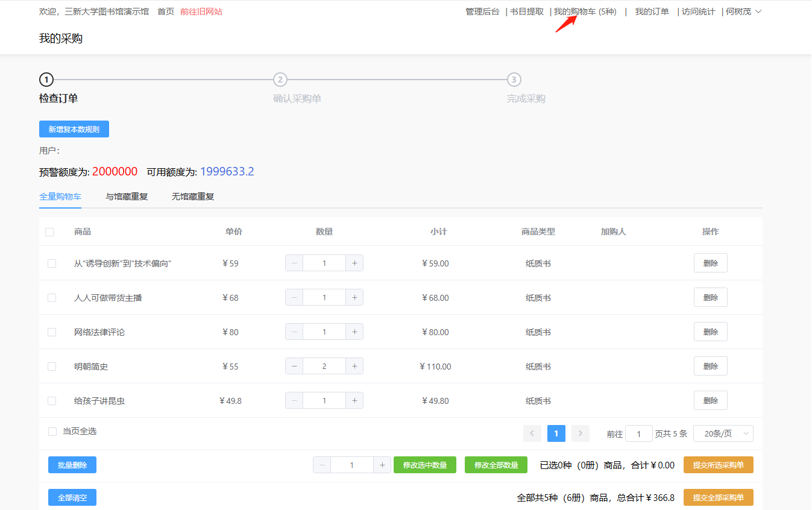812x510 pixels.
Task: Go to previous page arrow in pagination
Action: tap(532, 433)
